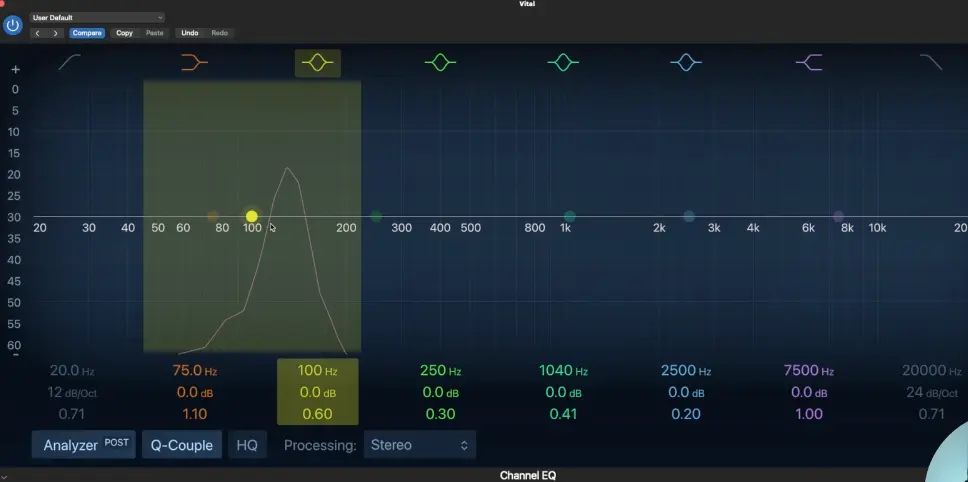Select the green 0.30 Q value
This screenshot has width=968, height=482.
coord(440,414)
